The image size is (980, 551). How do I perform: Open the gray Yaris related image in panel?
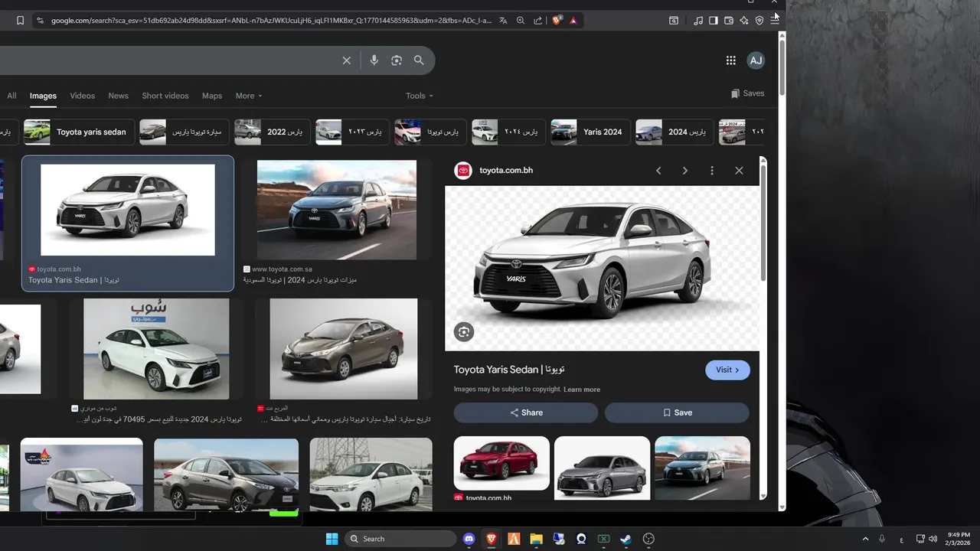pyautogui.click(x=602, y=467)
